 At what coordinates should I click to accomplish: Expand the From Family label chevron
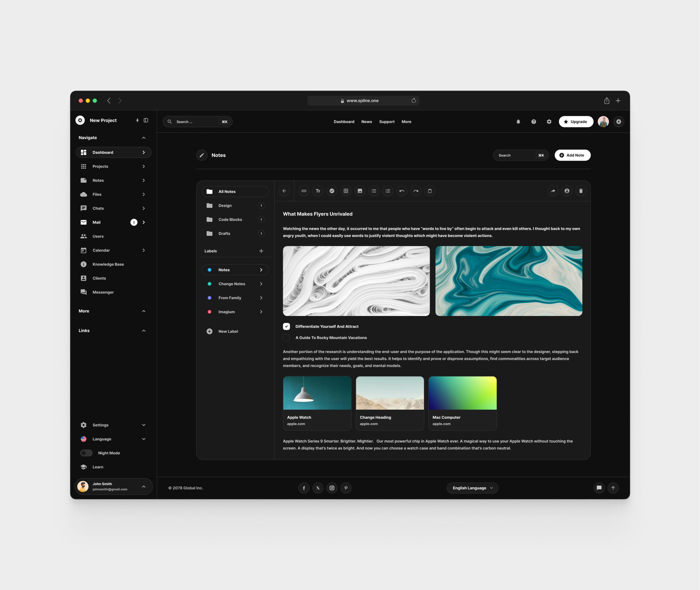(261, 298)
